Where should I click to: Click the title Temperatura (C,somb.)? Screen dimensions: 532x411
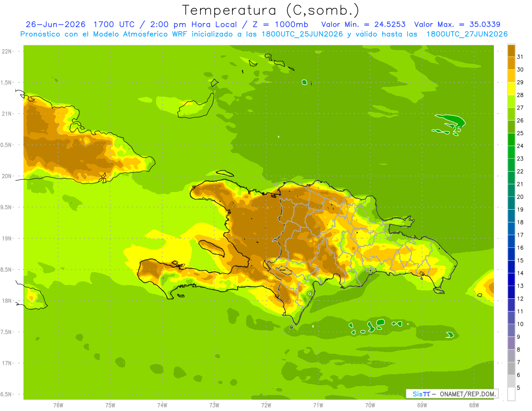(x=270, y=10)
